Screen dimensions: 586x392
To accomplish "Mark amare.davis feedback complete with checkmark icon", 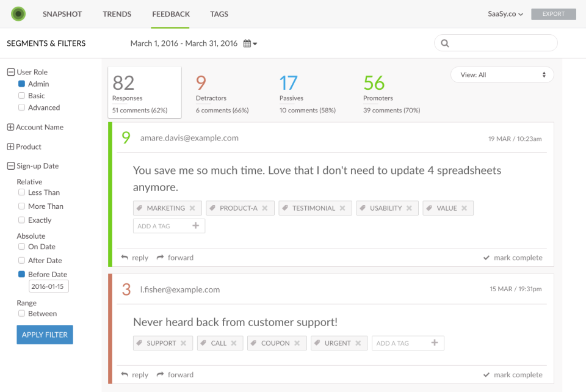I will (486, 257).
